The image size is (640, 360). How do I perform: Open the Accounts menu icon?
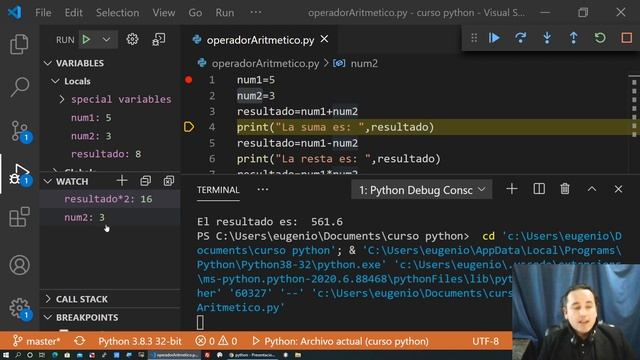19,265
